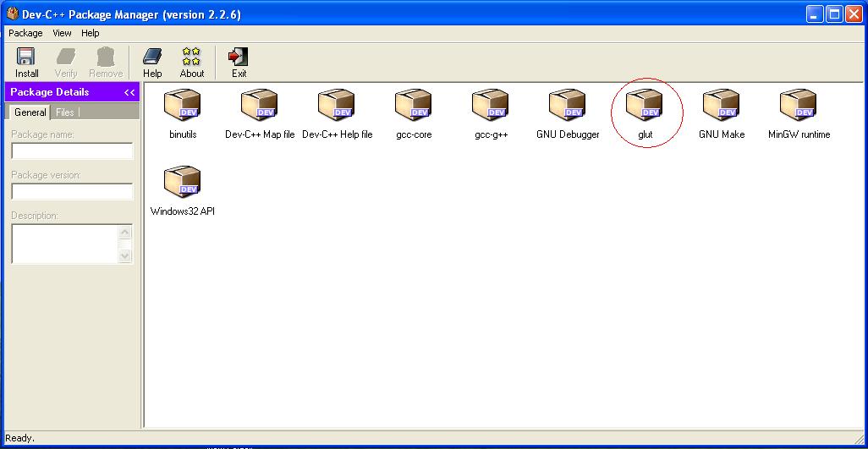Viewport: 868px width, 449px height.
Task: Select the gcc-core package icon
Action: (x=414, y=105)
